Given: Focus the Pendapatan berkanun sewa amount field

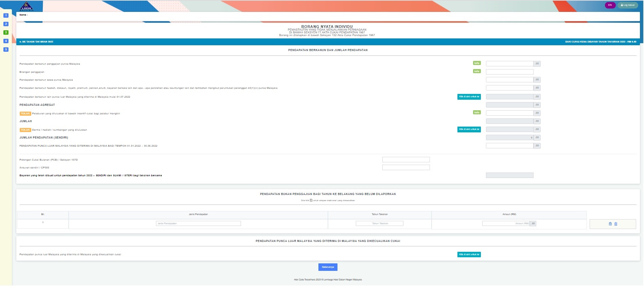Looking at the screenshot, I should [509, 80].
